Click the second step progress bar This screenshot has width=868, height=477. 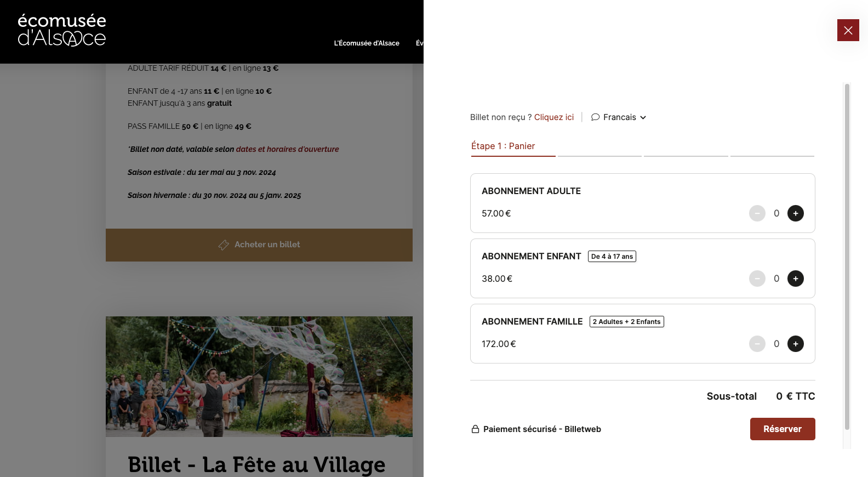(x=599, y=156)
